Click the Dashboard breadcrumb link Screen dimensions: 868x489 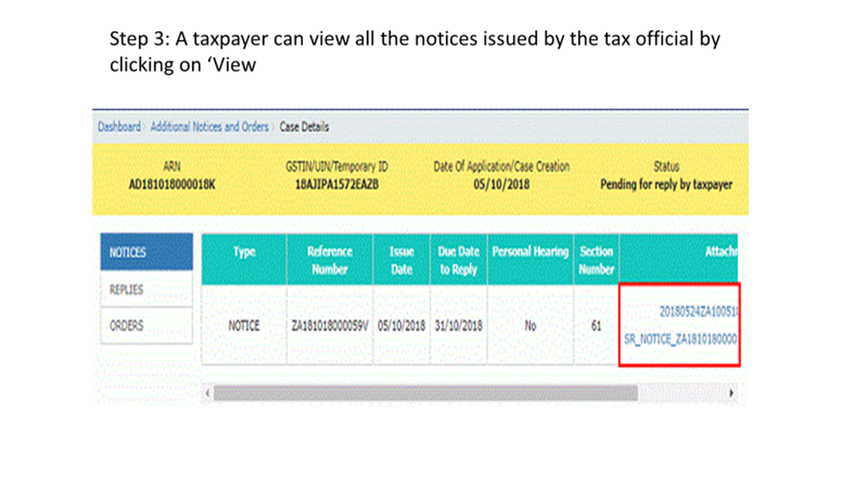(x=119, y=127)
